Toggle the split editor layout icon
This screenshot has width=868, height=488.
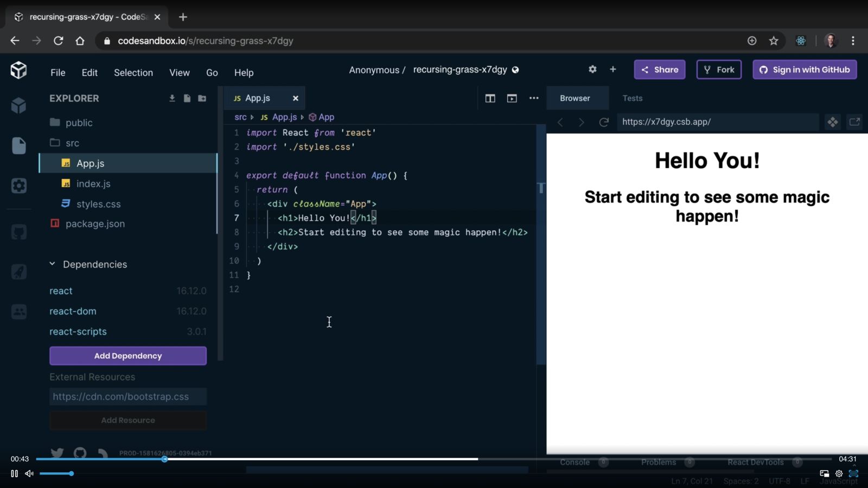(490, 98)
